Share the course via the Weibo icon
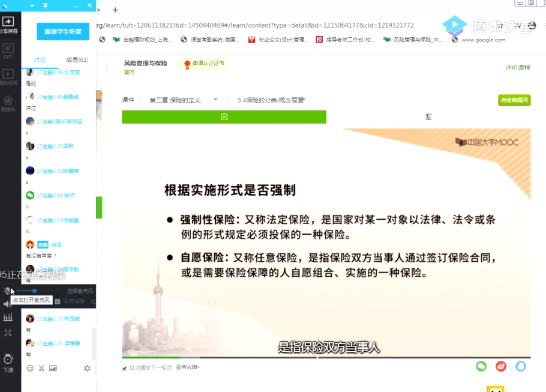The width and height of the screenshot is (546, 392). pyautogui.click(x=501, y=366)
